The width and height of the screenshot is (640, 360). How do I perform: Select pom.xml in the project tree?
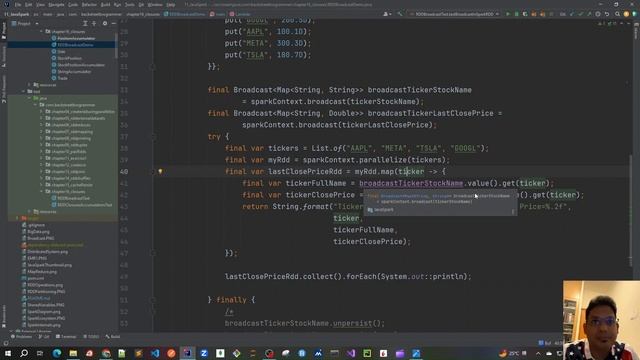tap(36, 278)
